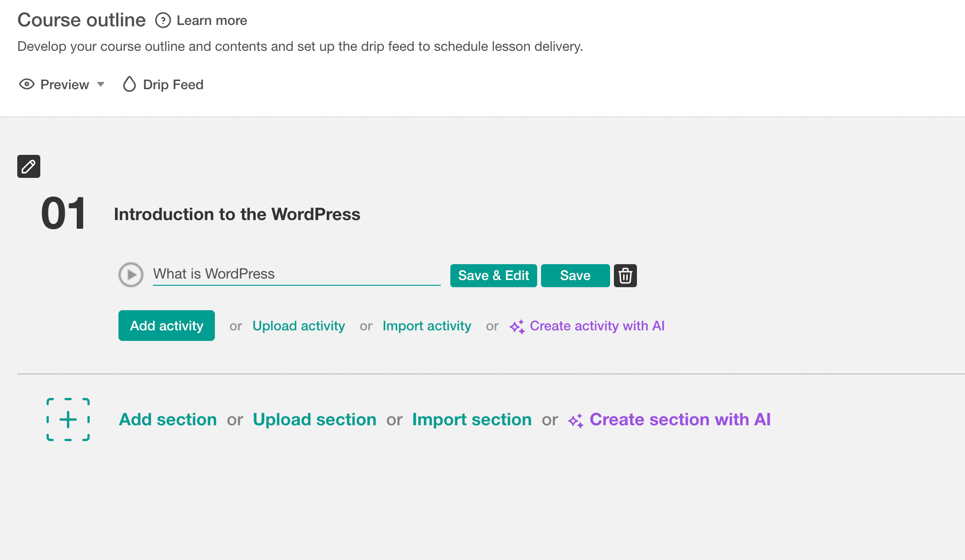The width and height of the screenshot is (965, 560).
Task: Click the AI sparkle icon near Create section
Action: click(576, 420)
